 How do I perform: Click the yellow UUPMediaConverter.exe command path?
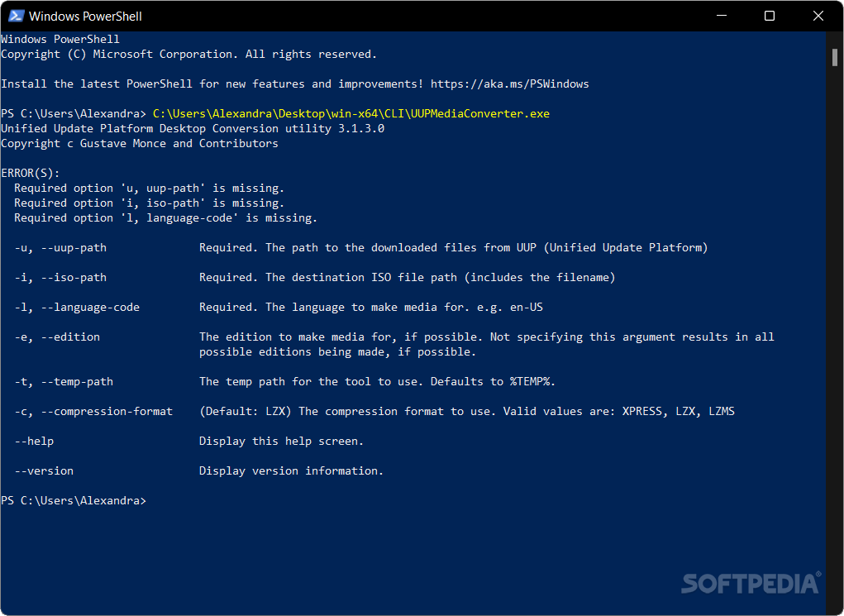coord(351,113)
